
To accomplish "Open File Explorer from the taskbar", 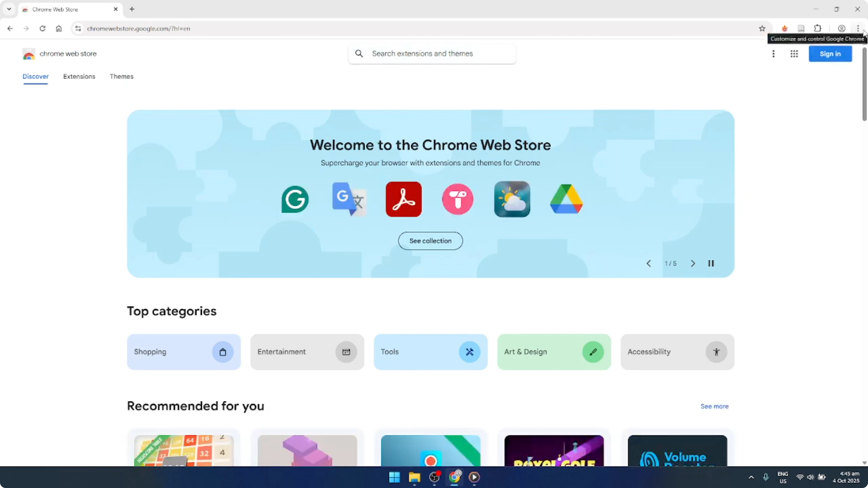I will click(x=414, y=477).
